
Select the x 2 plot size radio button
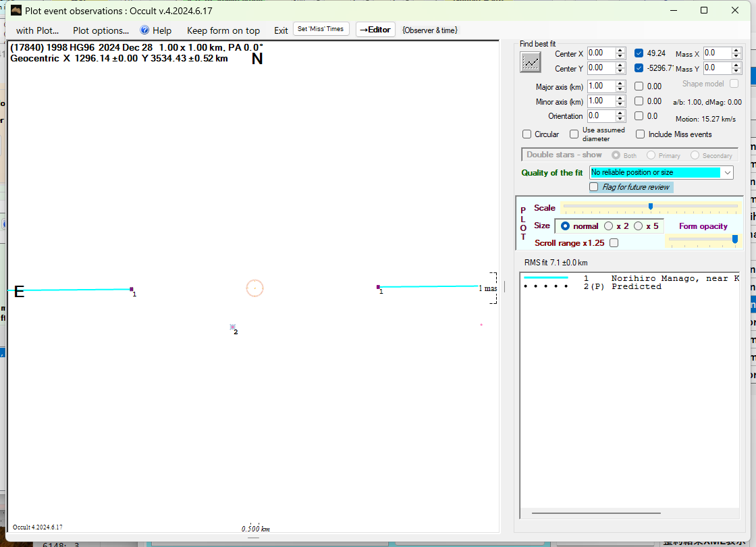pyautogui.click(x=609, y=226)
